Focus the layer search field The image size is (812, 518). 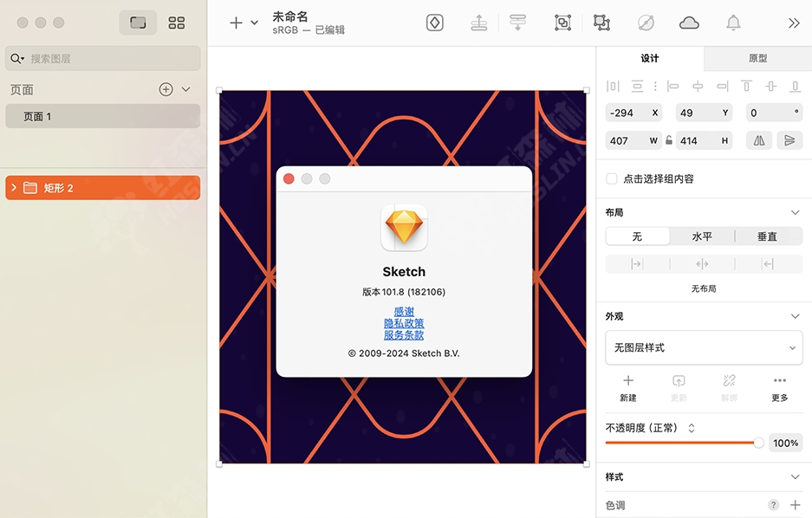tap(102, 59)
